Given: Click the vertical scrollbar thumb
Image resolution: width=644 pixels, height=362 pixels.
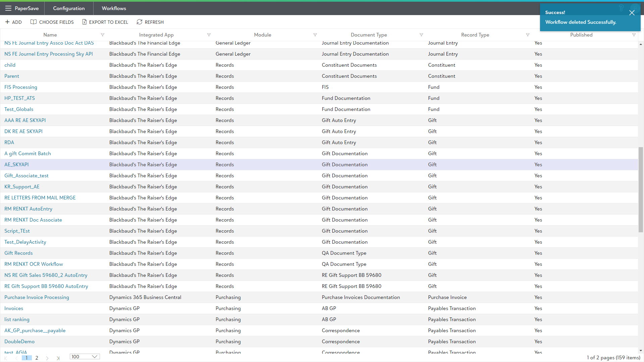Looking at the screenshot, I should pyautogui.click(x=641, y=189).
